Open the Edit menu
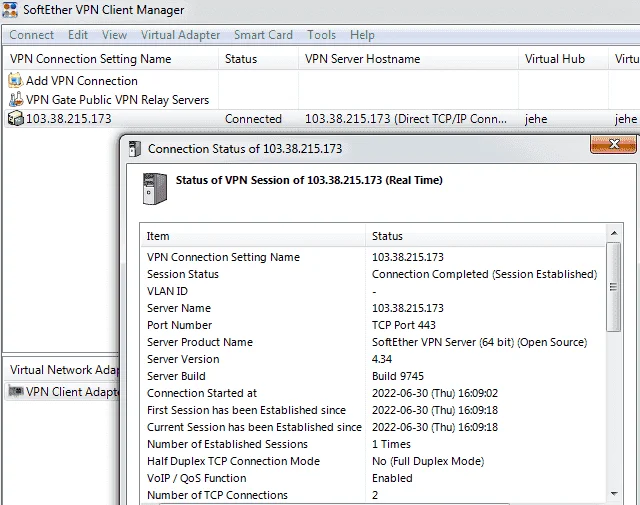The height and width of the screenshot is (505, 640). click(x=78, y=35)
